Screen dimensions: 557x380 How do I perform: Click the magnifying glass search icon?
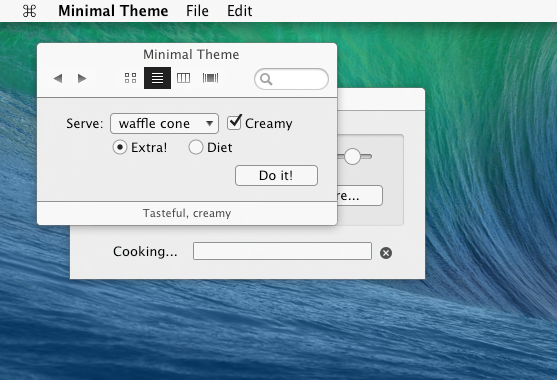(266, 79)
